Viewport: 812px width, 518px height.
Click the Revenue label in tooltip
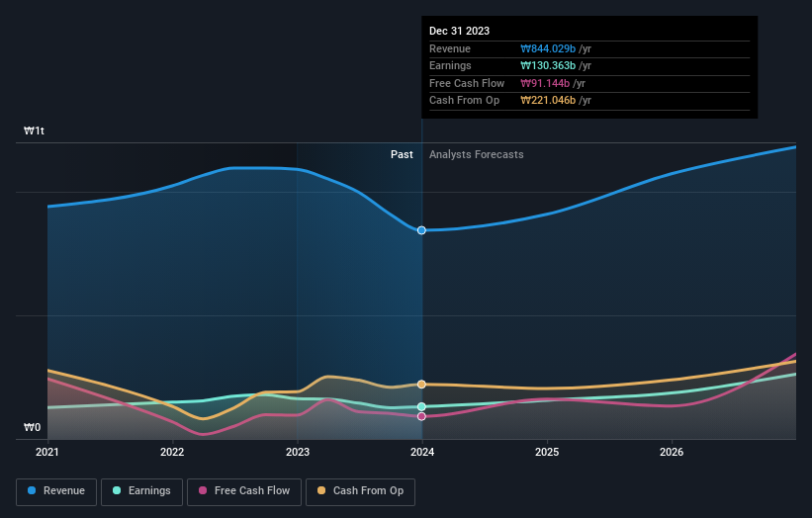coord(450,48)
